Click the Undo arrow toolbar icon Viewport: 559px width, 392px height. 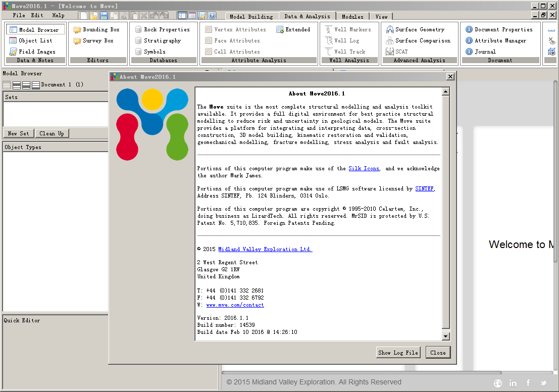[154, 16]
